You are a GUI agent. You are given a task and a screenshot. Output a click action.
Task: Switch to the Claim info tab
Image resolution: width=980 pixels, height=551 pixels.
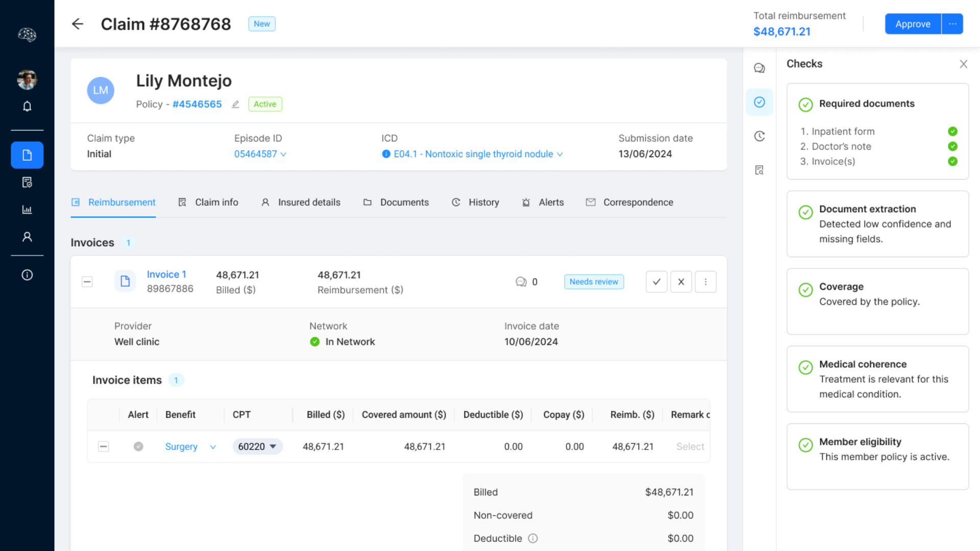(x=208, y=203)
